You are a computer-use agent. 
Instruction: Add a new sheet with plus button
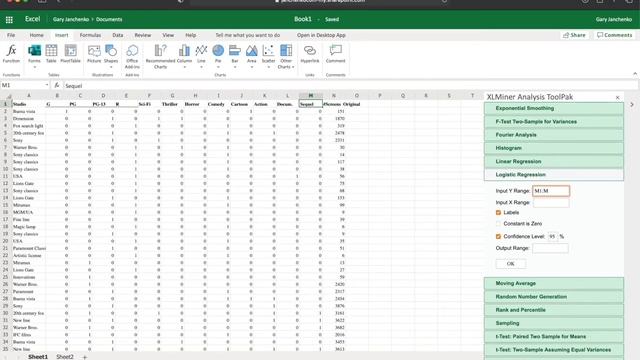coord(84,357)
